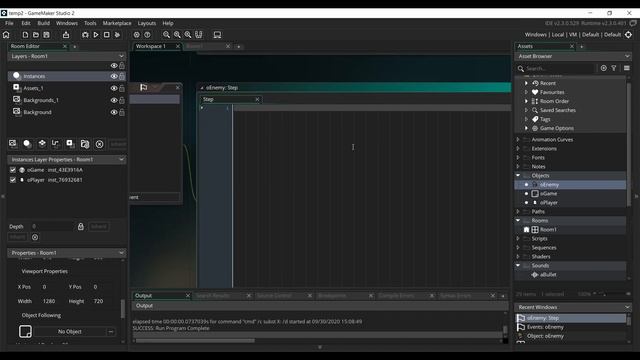The image size is (640, 360).
Task: Open the File menu
Action: (x=9, y=23)
